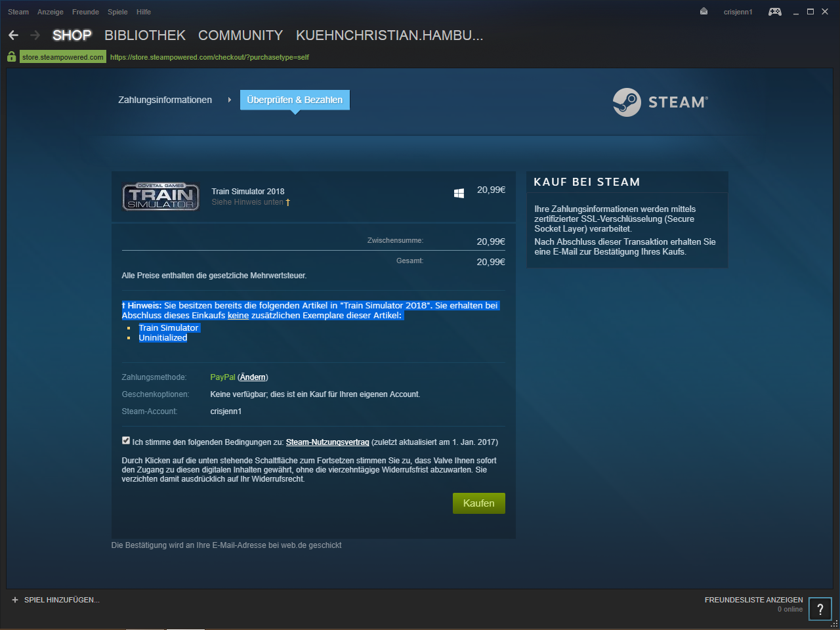
Task: Open the Steam menu
Action: click(18, 12)
